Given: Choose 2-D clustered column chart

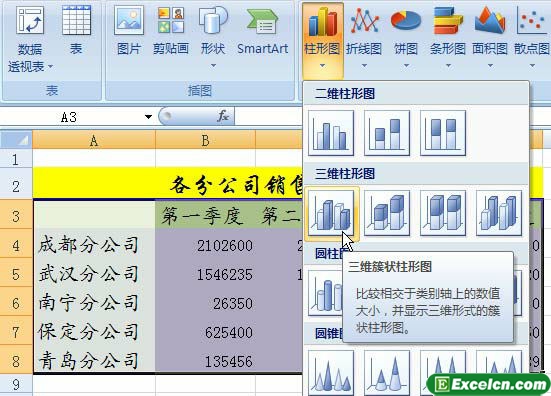Looking at the screenshot, I should pyautogui.click(x=331, y=133).
